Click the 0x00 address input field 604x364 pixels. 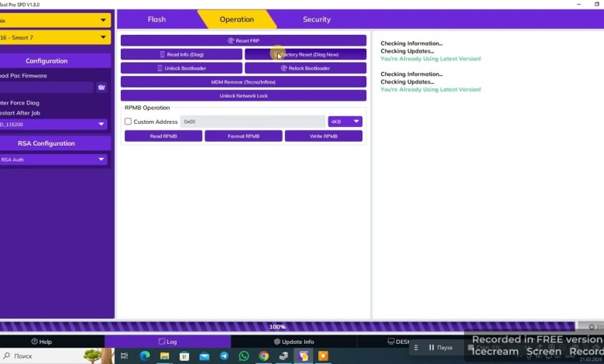[252, 122]
